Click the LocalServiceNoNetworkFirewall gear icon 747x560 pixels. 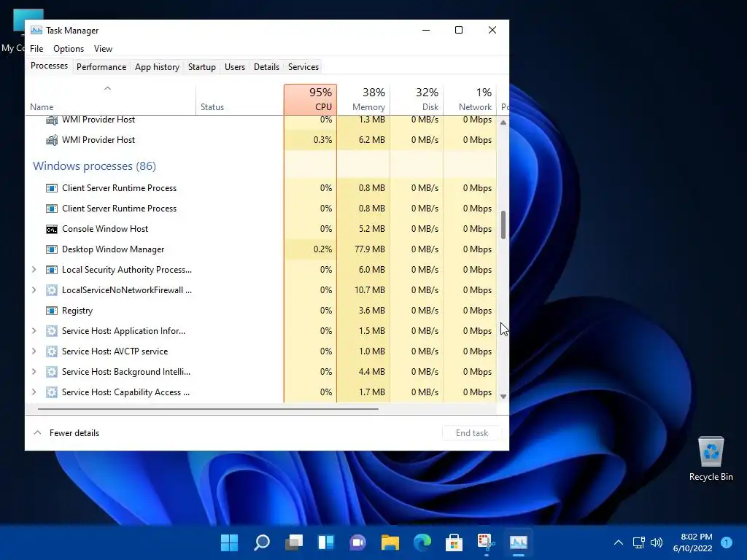click(x=52, y=290)
